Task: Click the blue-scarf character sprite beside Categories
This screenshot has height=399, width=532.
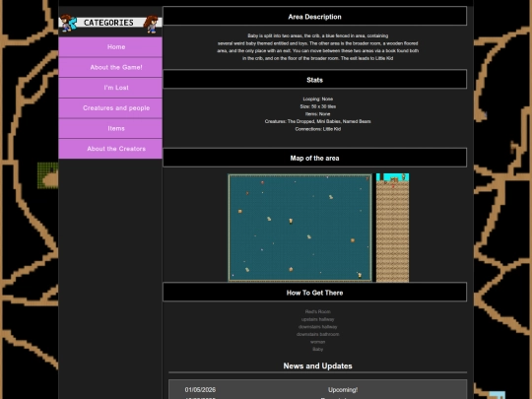Action: 68,23
